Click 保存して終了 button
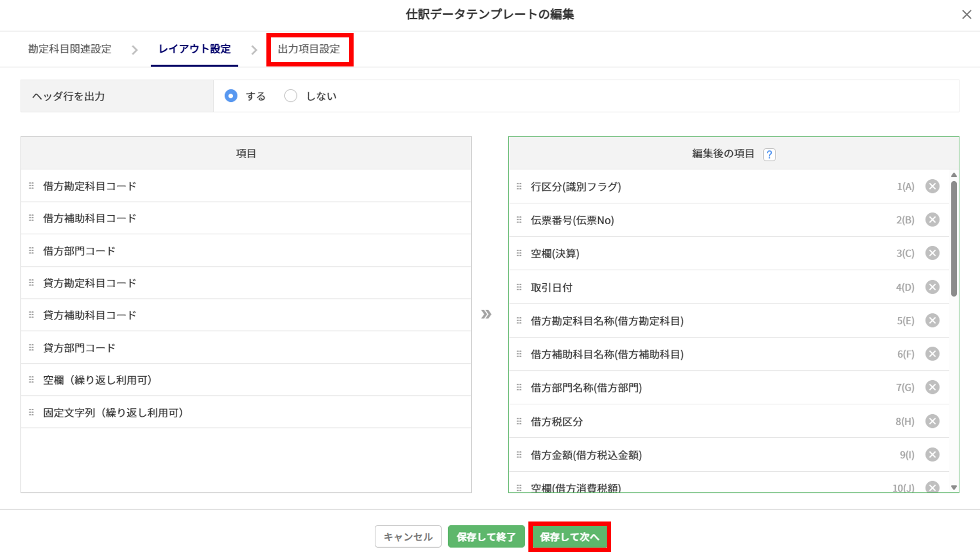The height and width of the screenshot is (554, 980). (486, 537)
